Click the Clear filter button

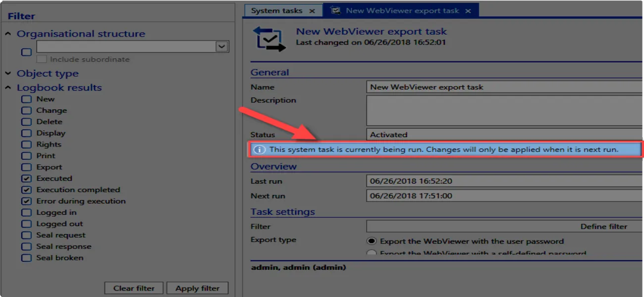(x=134, y=288)
